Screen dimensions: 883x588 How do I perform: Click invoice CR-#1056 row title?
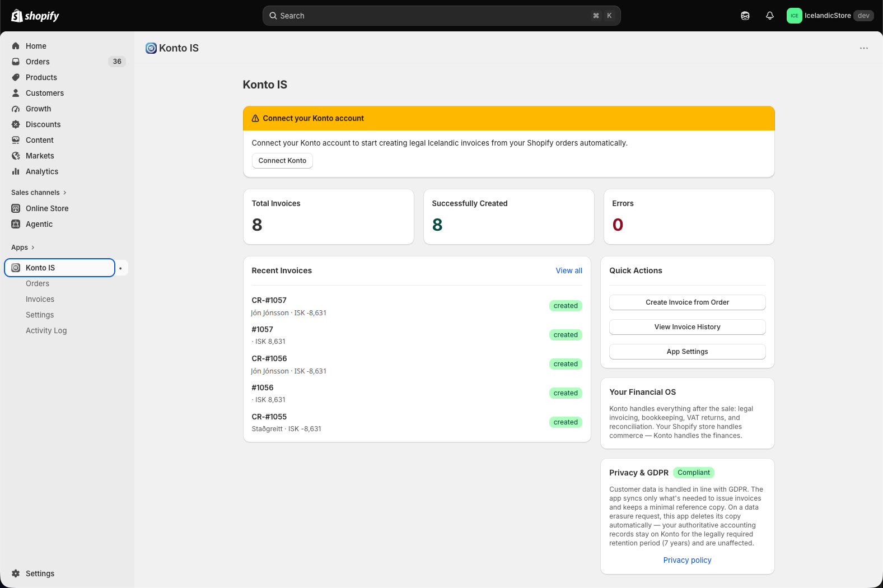[269, 358]
